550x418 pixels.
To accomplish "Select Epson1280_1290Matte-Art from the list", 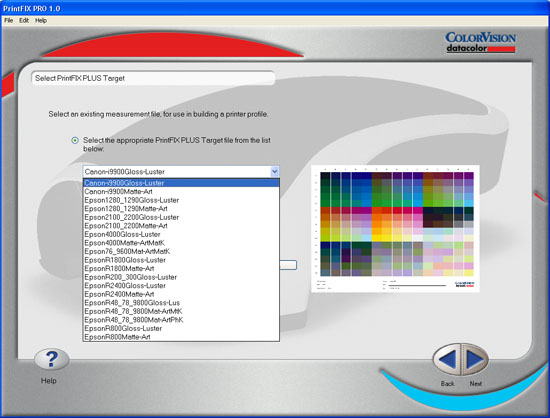I will pyautogui.click(x=181, y=209).
